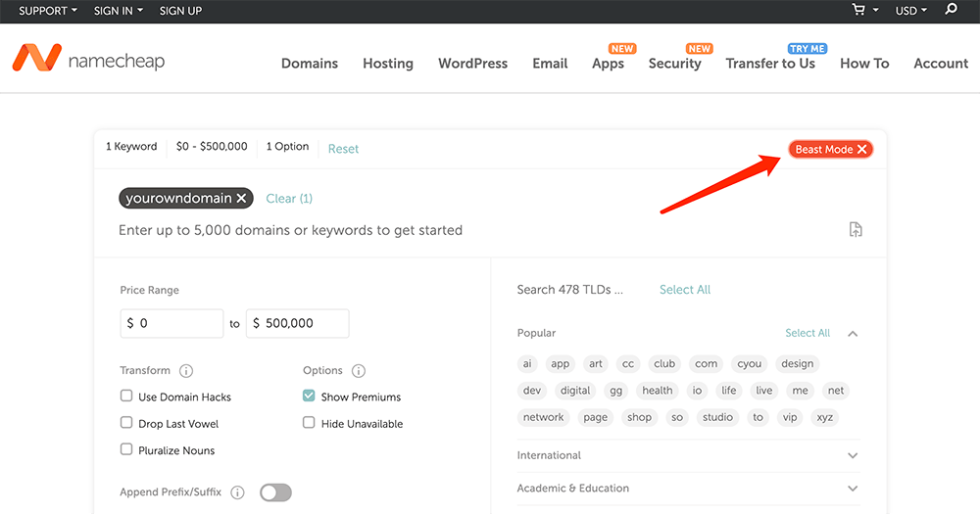Open the SIGN IN dropdown
The height and width of the screenshot is (514, 980).
(x=119, y=11)
